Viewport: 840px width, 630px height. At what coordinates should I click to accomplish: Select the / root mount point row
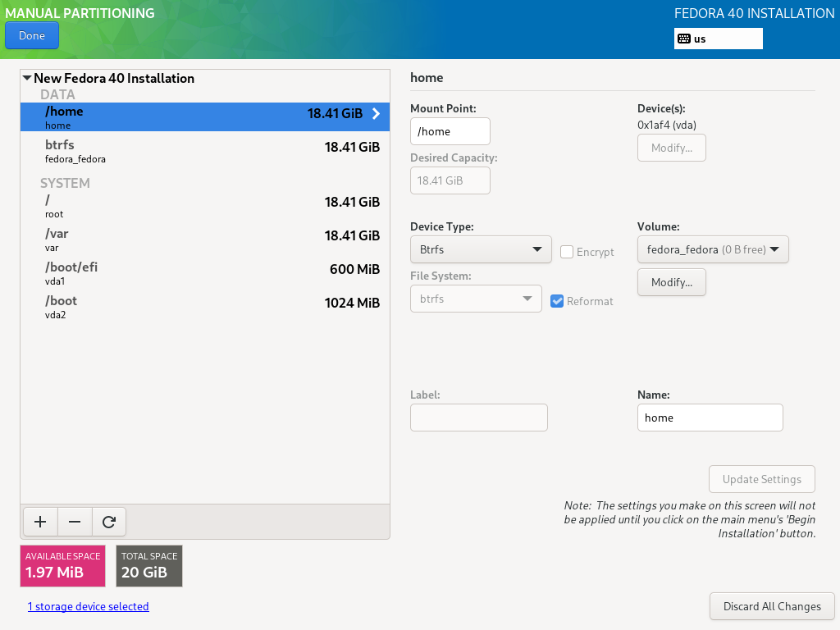[x=204, y=206]
